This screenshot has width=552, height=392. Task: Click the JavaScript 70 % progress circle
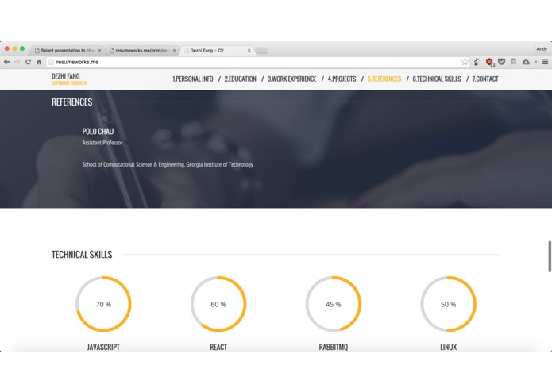(103, 304)
